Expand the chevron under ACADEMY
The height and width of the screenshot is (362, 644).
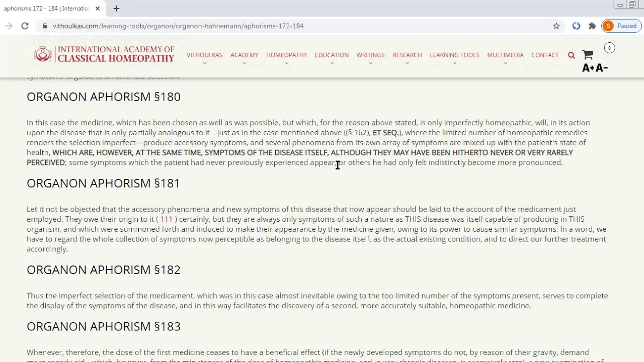pos(244,63)
